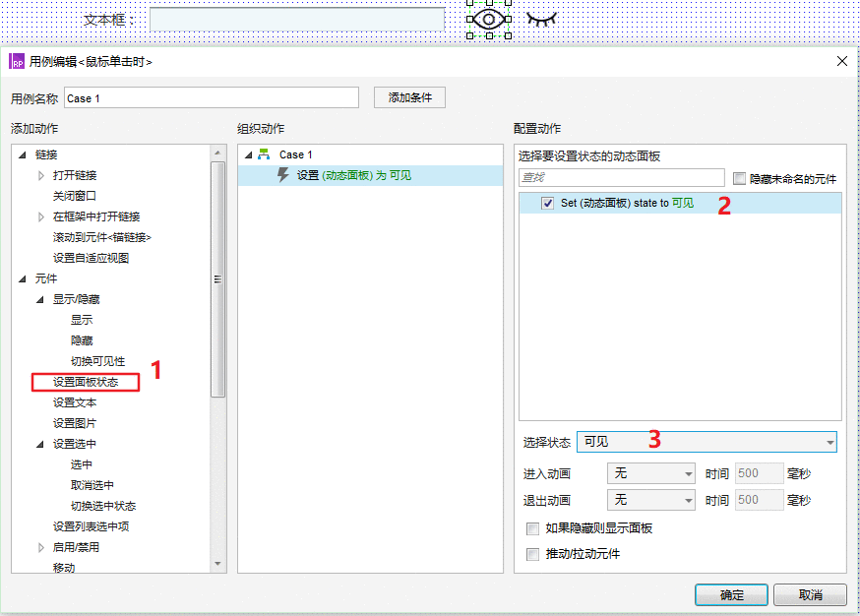Collapse the 元件 category
The height and width of the screenshot is (616, 860).
[x=23, y=278]
